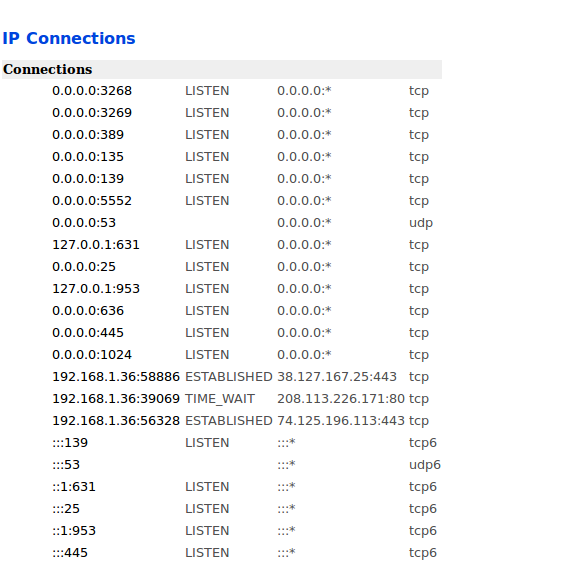Select the ::1:631 IPv6 address

click(x=74, y=487)
